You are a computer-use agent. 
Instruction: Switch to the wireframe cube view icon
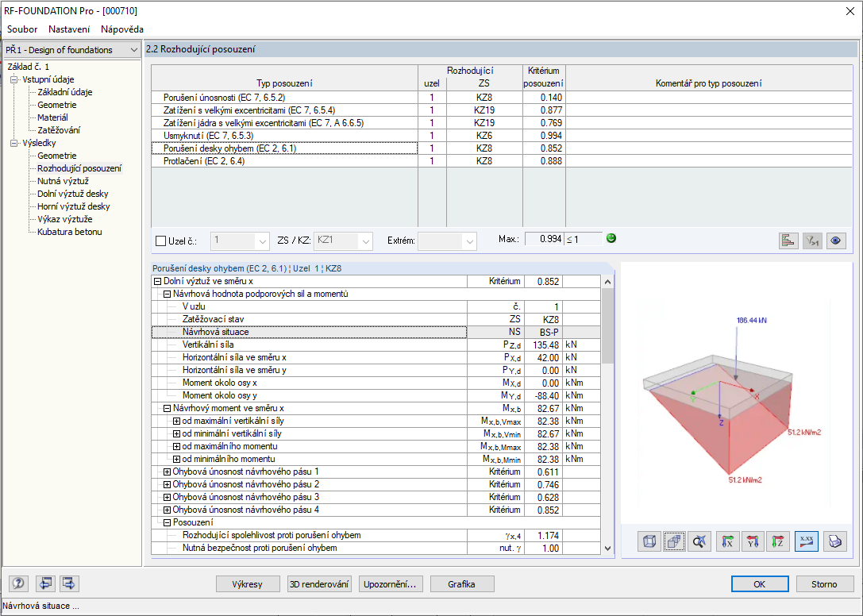pyautogui.click(x=649, y=541)
